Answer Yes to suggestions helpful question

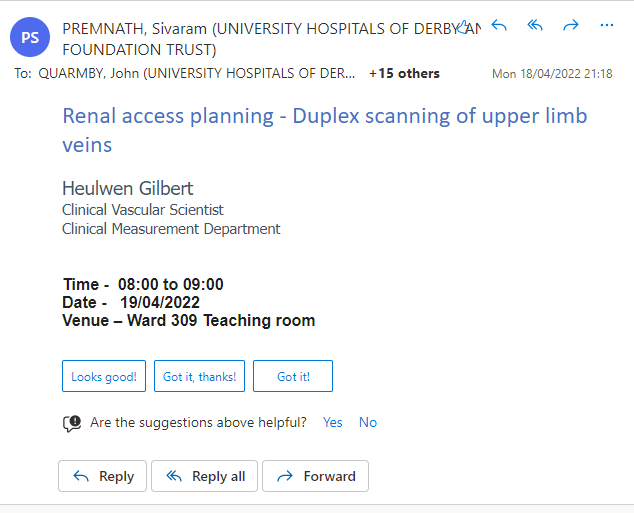click(x=333, y=422)
